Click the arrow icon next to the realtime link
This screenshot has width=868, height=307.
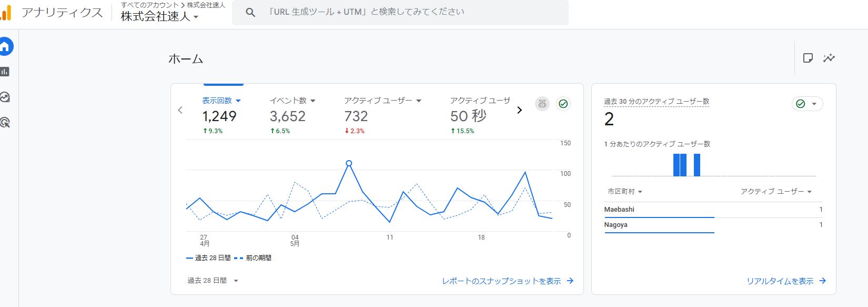click(x=823, y=281)
